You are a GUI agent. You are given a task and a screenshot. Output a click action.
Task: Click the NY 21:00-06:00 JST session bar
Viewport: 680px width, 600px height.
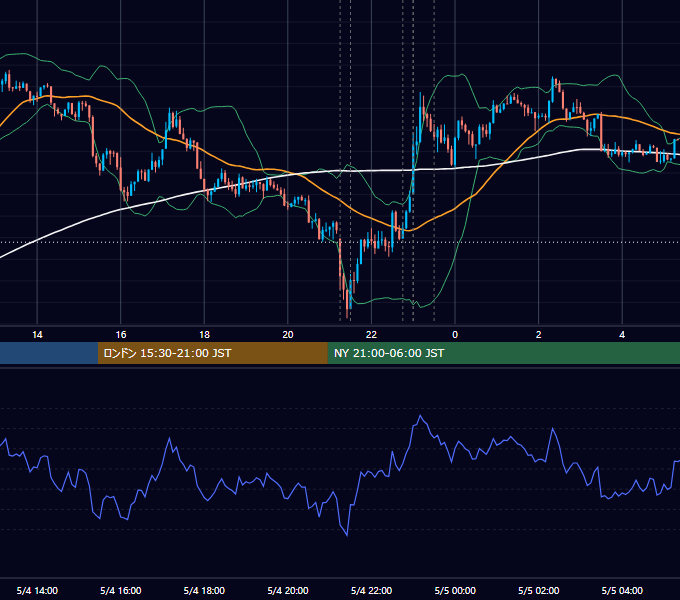(503, 353)
